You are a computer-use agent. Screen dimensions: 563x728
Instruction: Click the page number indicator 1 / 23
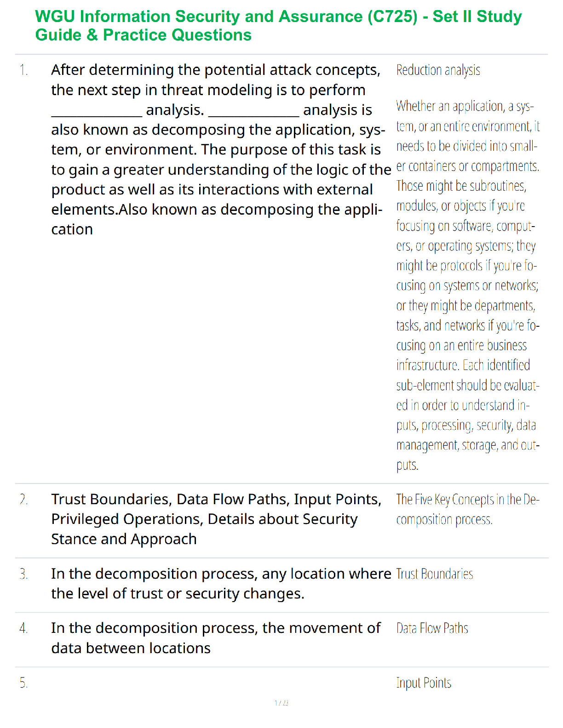coord(281,703)
